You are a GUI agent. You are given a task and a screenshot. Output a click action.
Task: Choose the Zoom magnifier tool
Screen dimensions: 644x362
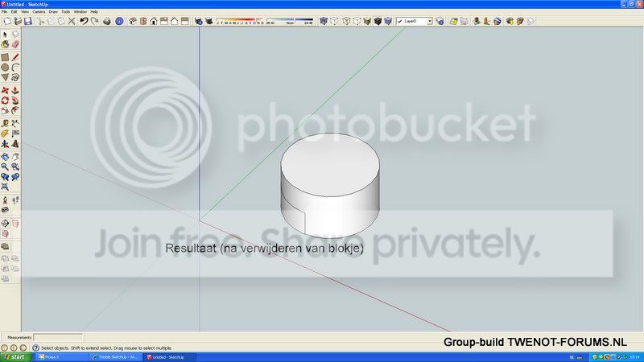click(5, 167)
